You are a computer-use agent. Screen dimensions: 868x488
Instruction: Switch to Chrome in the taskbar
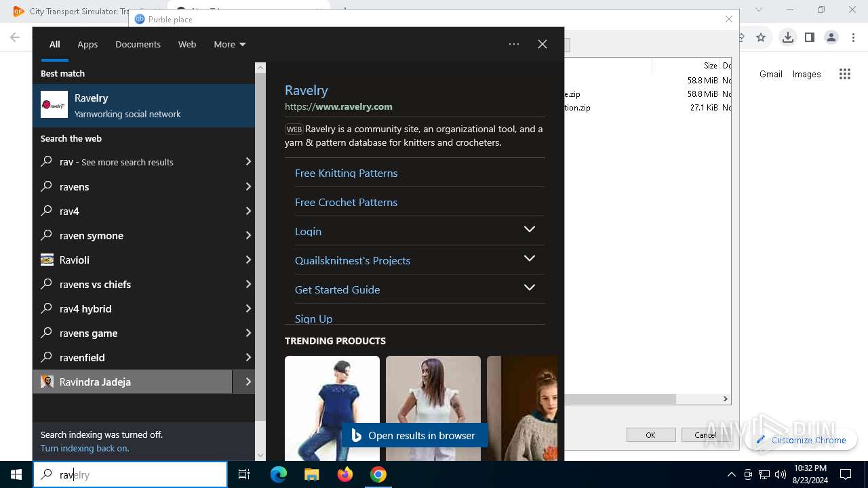378,474
